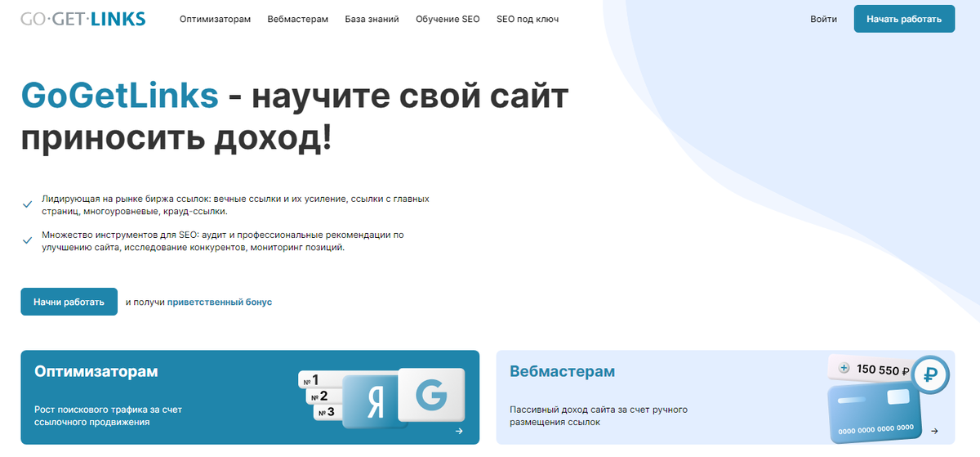Screen dimensions: 980x457
Task: Click the Оптимизаторам card title
Action: click(x=96, y=371)
